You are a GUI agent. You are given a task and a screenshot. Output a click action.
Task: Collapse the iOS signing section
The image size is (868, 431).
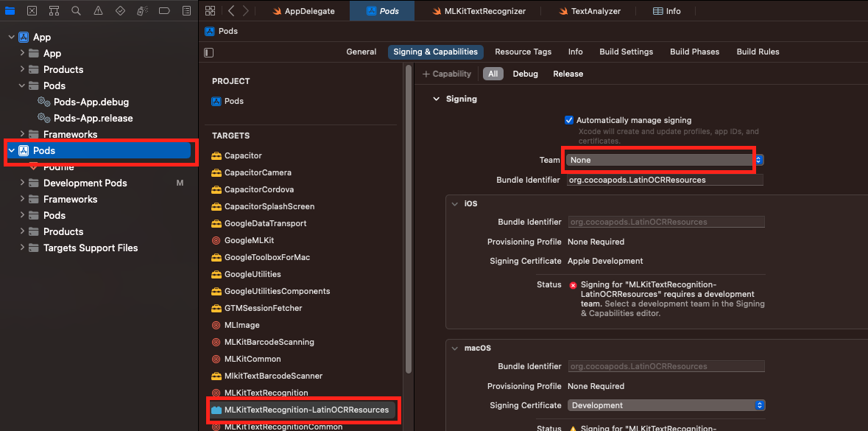pyautogui.click(x=454, y=203)
